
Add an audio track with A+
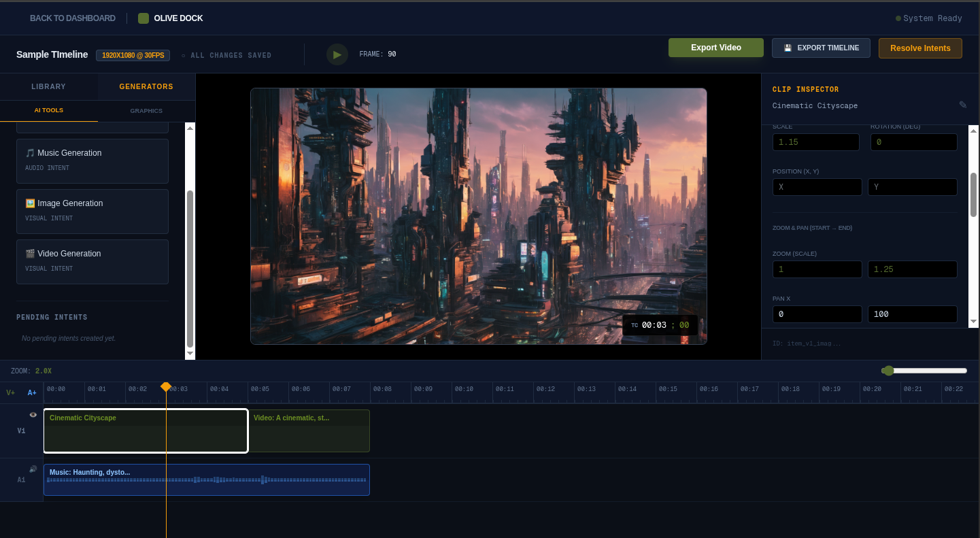click(32, 392)
